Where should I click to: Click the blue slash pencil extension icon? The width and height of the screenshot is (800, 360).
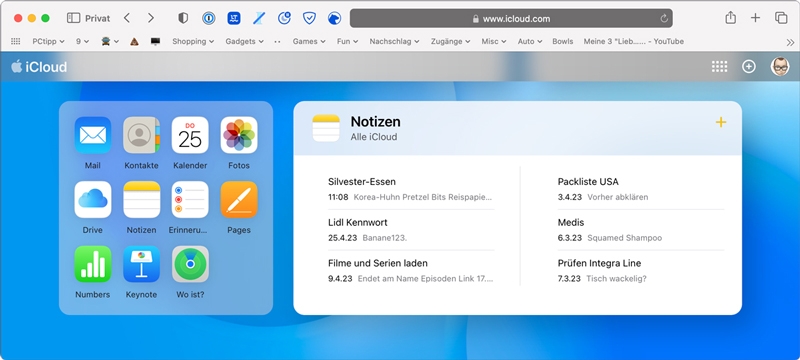(x=259, y=18)
